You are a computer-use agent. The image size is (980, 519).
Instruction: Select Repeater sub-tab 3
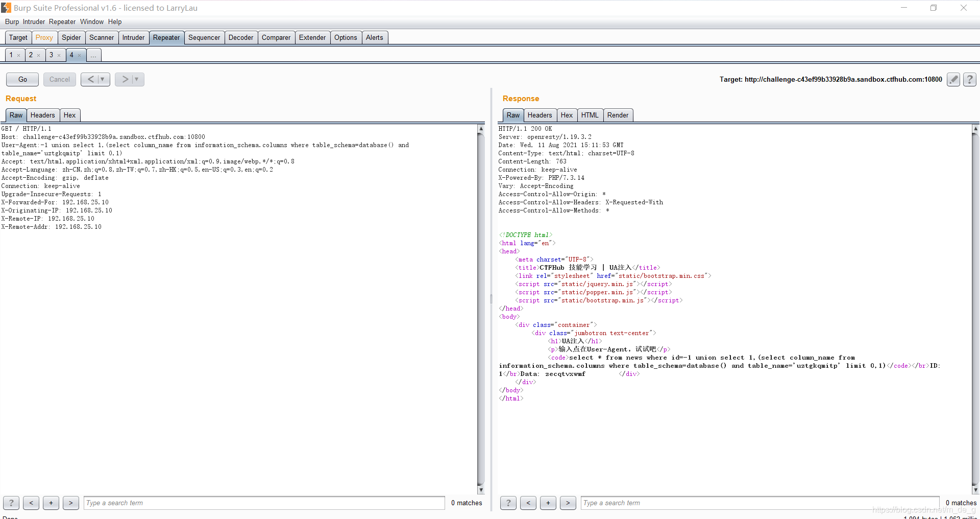point(51,55)
